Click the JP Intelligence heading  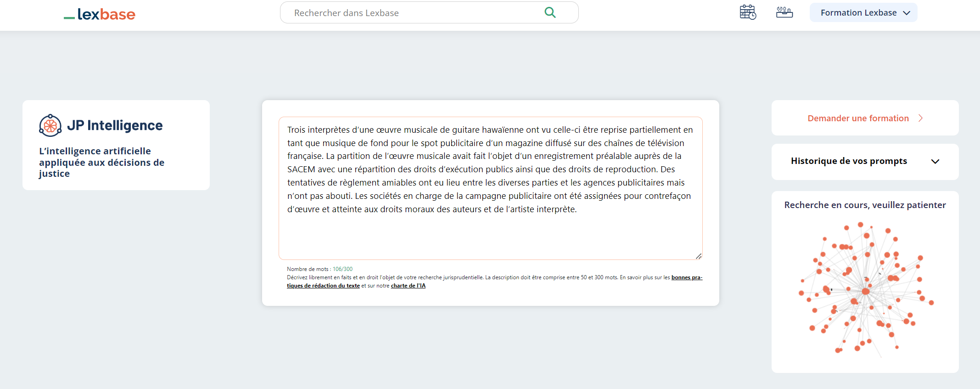[x=115, y=125]
